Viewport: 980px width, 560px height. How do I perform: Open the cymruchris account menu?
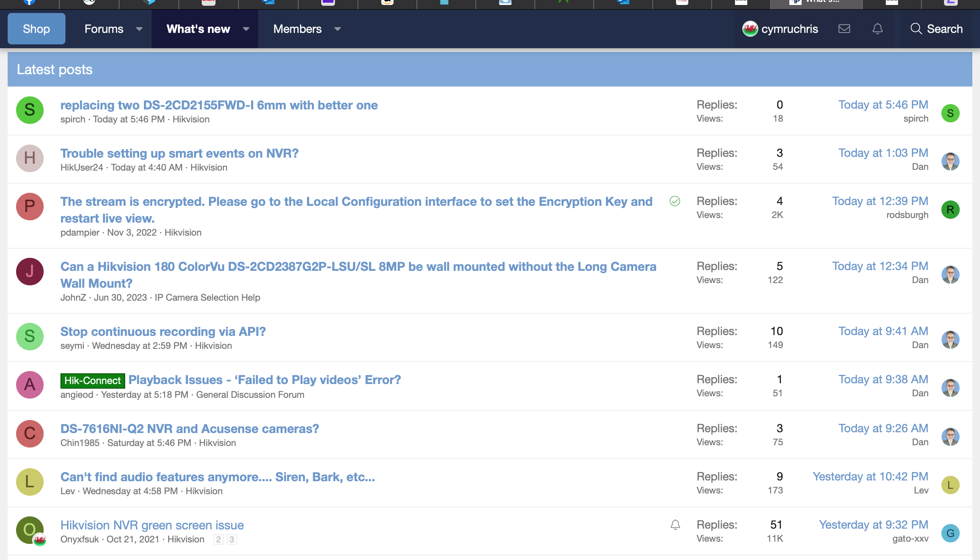tap(780, 29)
